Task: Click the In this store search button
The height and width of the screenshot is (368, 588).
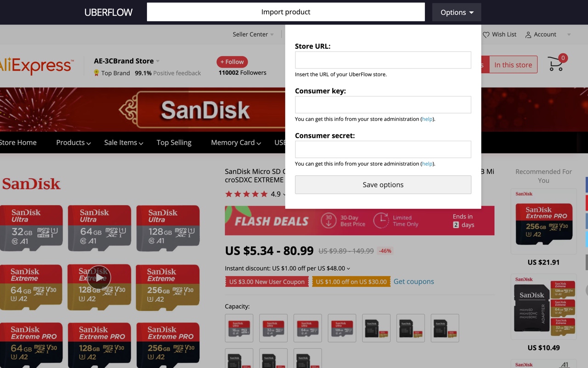Action: [513, 65]
